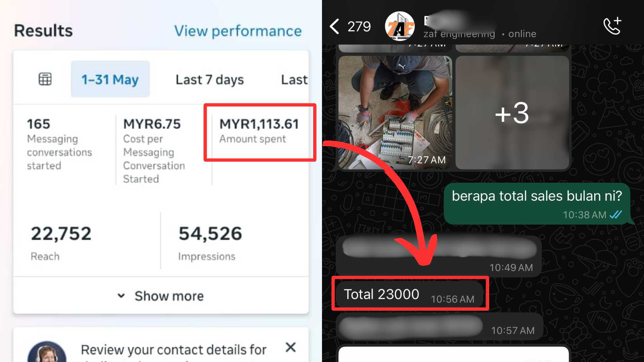Open the ZAF engineering profile picture
644x362 pixels.
400,26
